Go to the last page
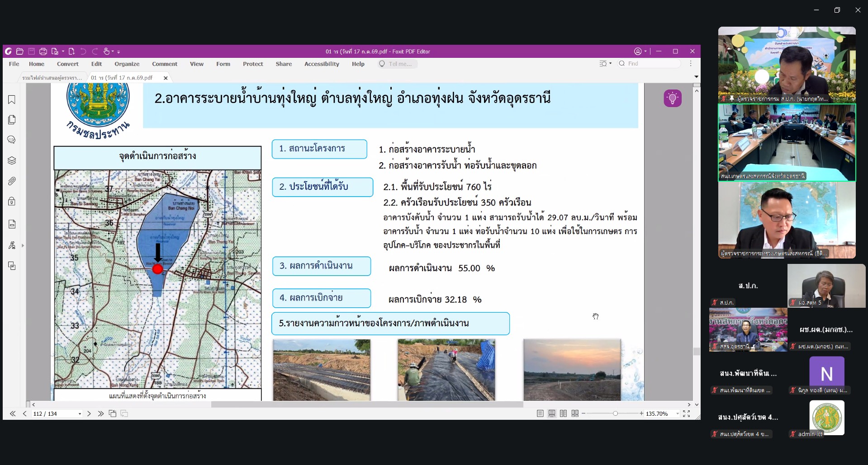The height and width of the screenshot is (465, 868). (x=100, y=413)
